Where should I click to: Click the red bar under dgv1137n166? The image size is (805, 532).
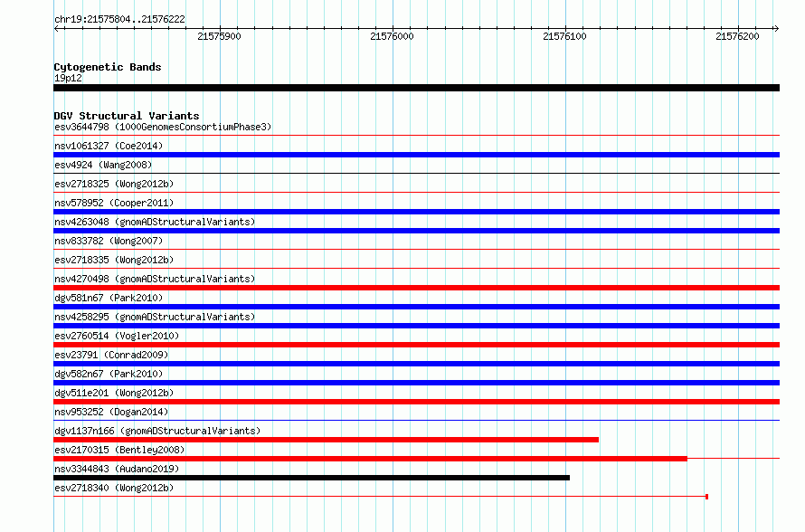coord(326,440)
